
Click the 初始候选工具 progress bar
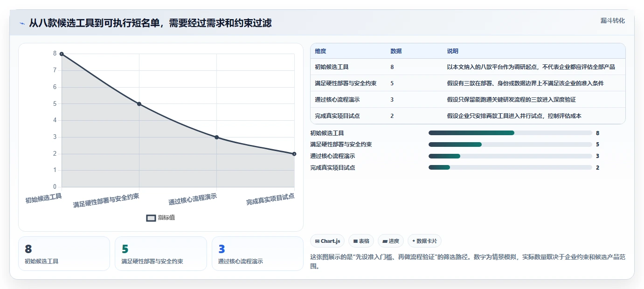pyautogui.click(x=510, y=133)
